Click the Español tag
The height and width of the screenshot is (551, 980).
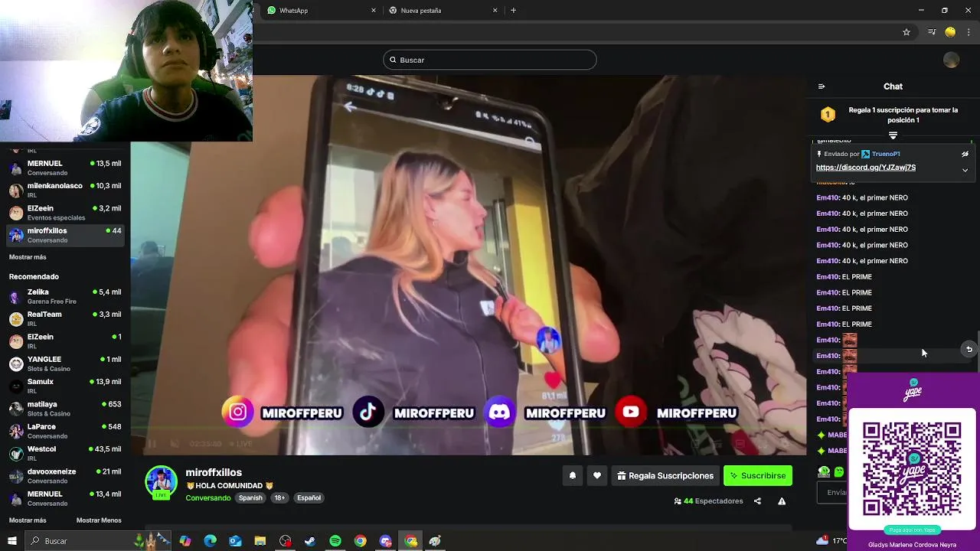pyautogui.click(x=309, y=497)
